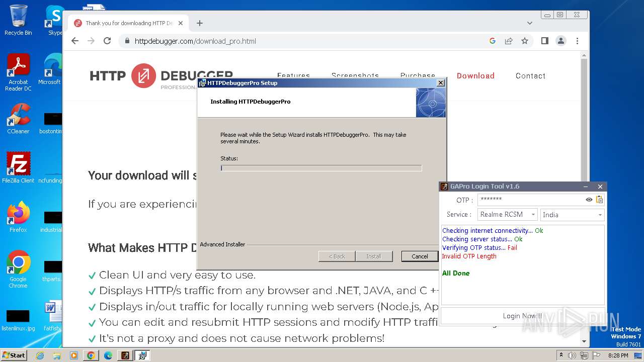This screenshot has width=644, height=362.
Task: Share this page via Chrome share icon
Action: 509,41
